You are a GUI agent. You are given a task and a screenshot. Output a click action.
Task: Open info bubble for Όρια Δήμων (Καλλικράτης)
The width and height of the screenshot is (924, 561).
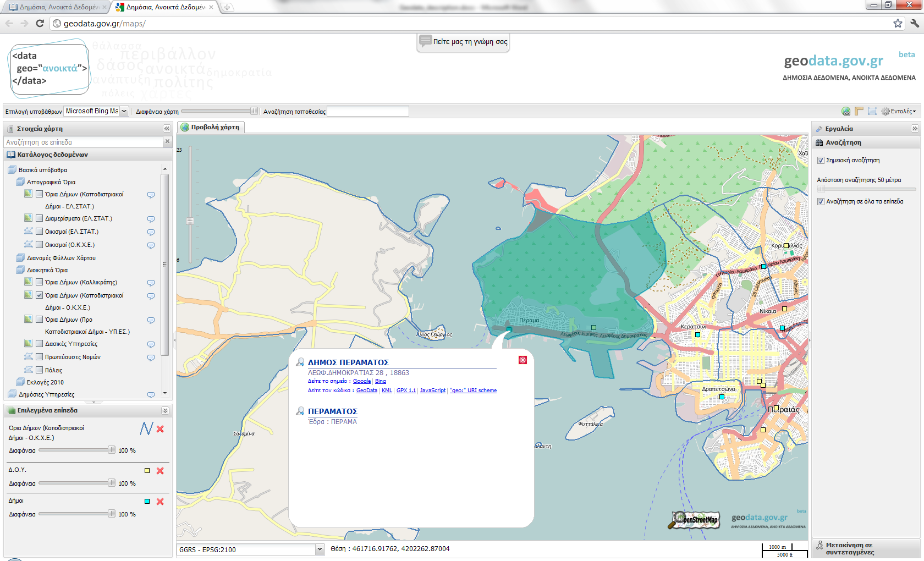[151, 283]
